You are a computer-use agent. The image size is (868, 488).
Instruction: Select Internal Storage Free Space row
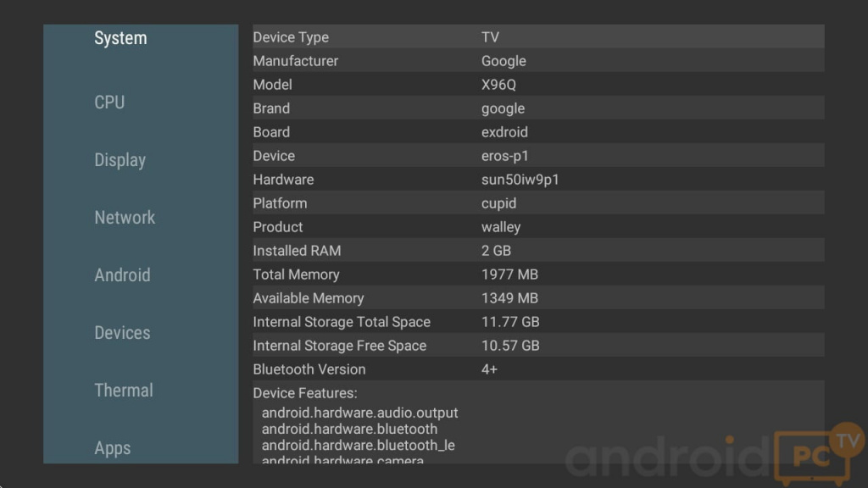pos(537,346)
